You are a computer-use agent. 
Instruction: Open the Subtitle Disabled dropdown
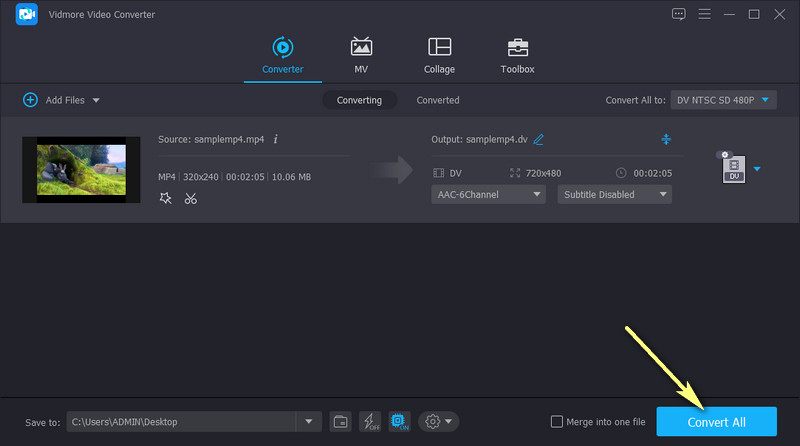[614, 194]
